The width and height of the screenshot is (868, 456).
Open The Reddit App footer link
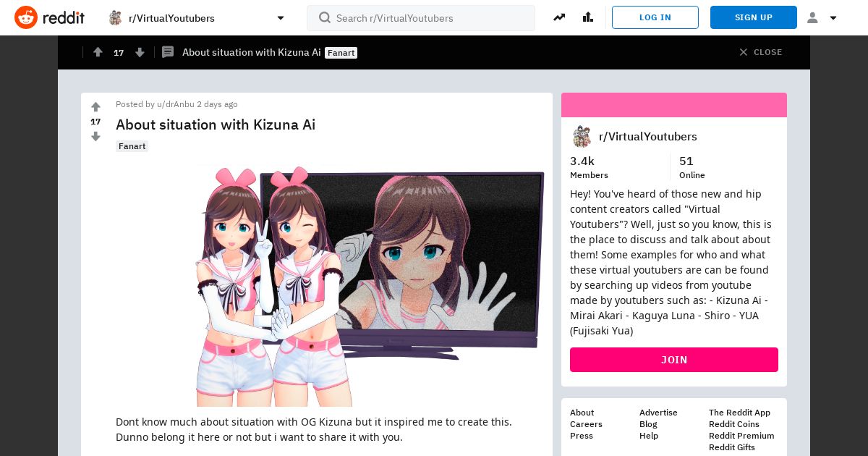tap(739, 413)
